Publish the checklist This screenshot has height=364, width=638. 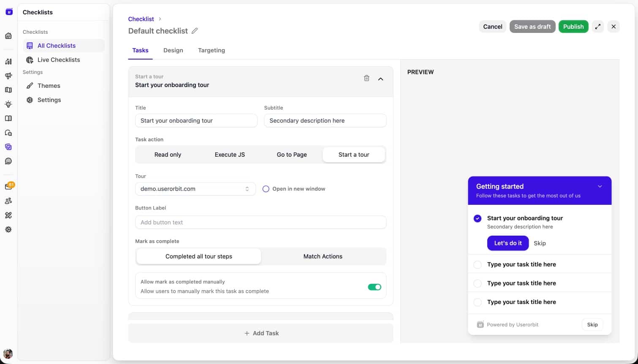(573, 26)
